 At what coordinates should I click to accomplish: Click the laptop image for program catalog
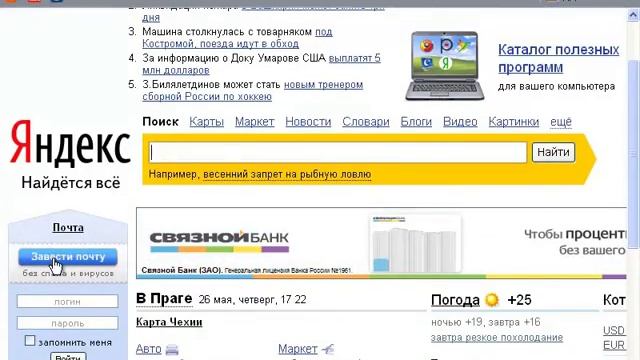coord(444,65)
